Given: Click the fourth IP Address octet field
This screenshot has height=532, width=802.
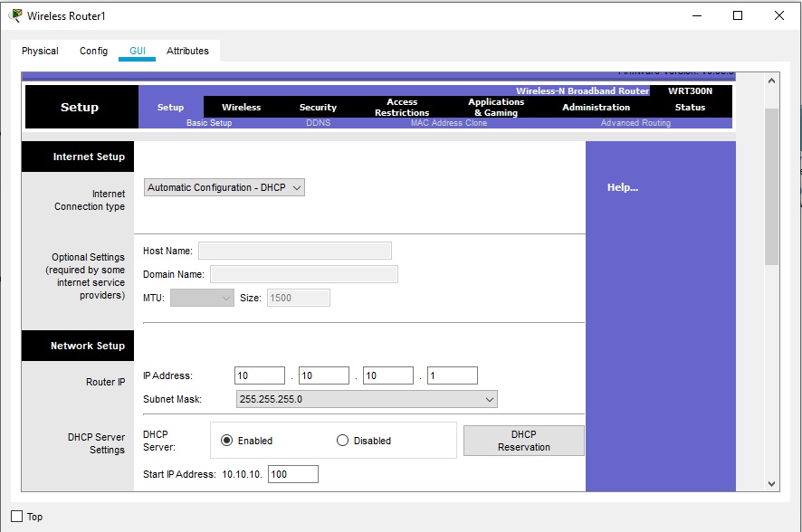Looking at the screenshot, I should click(453, 375).
